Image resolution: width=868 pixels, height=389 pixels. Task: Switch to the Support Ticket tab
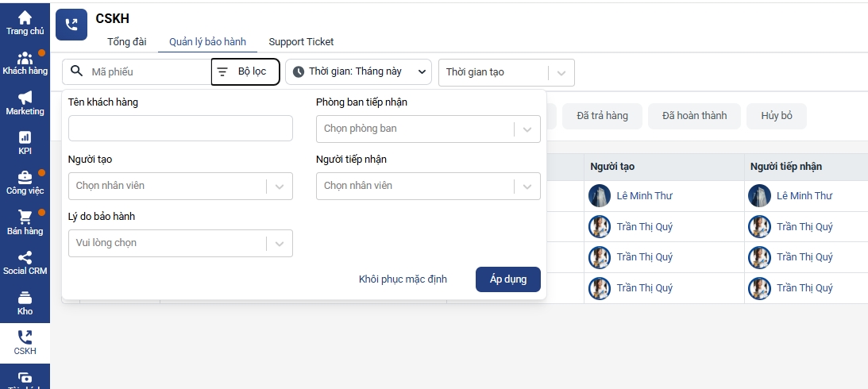301,41
